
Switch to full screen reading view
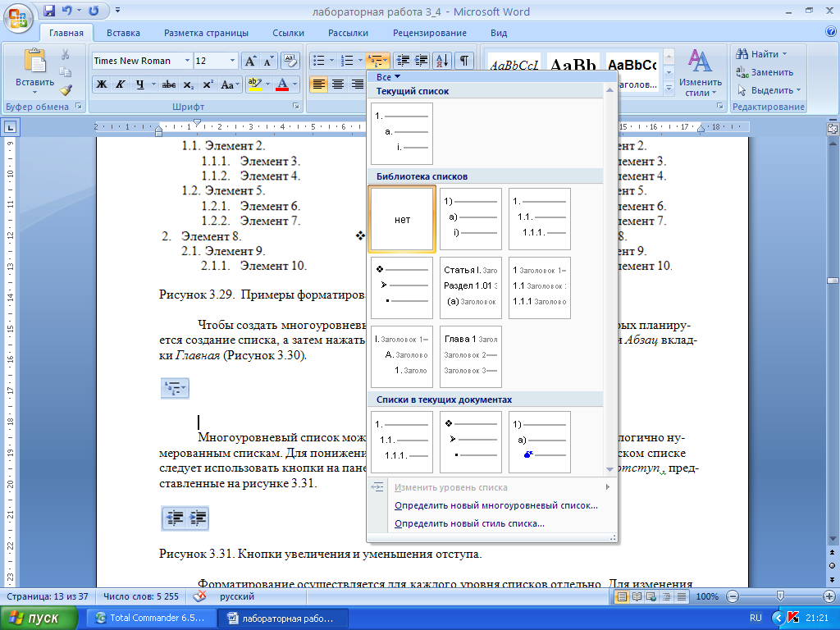pyautogui.click(x=637, y=596)
